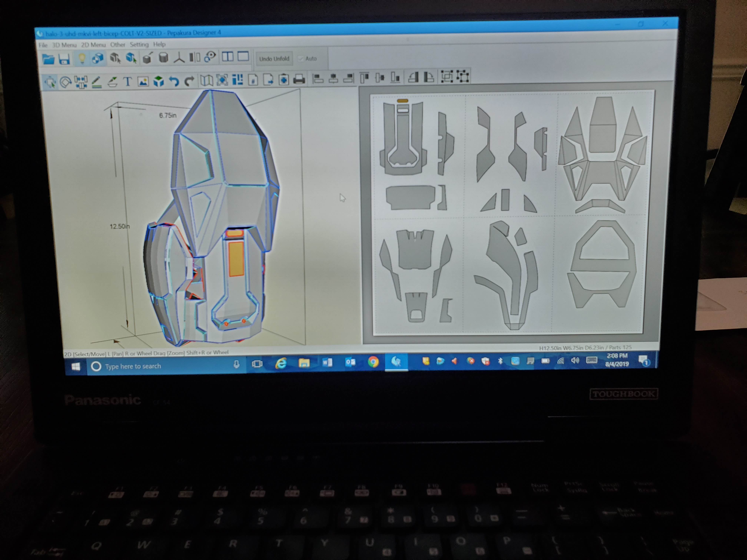Click the Edit flaps pencil icon
Screen dimensions: 747x560
112,82
